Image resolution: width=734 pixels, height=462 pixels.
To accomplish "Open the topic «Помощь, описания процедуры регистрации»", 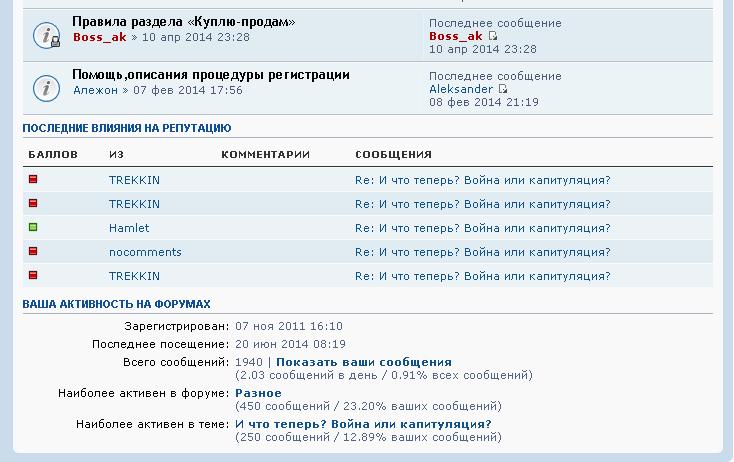I will [x=210, y=75].
